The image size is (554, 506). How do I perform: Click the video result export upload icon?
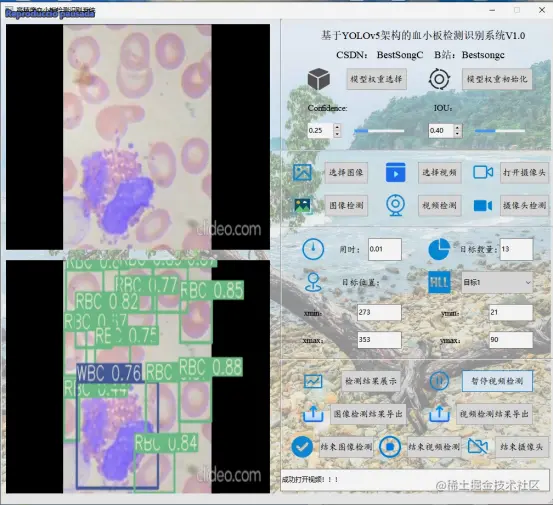pyautogui.click(x=439, y=414)
